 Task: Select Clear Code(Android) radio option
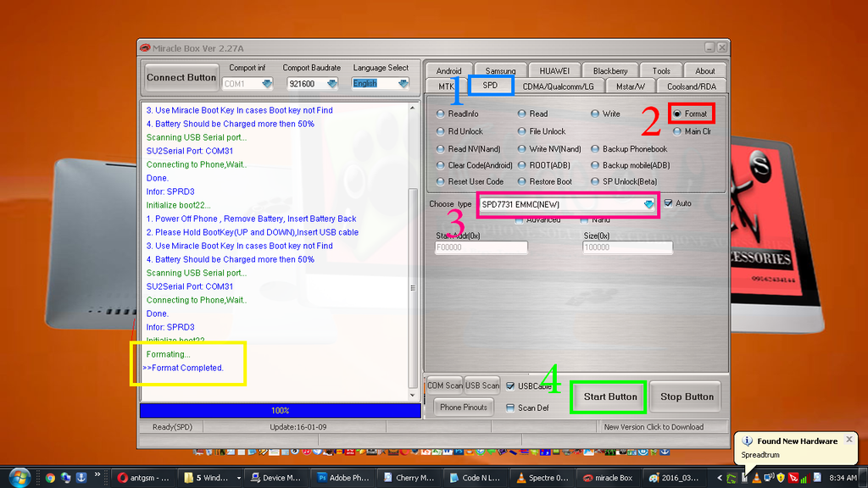coord(441,165)
